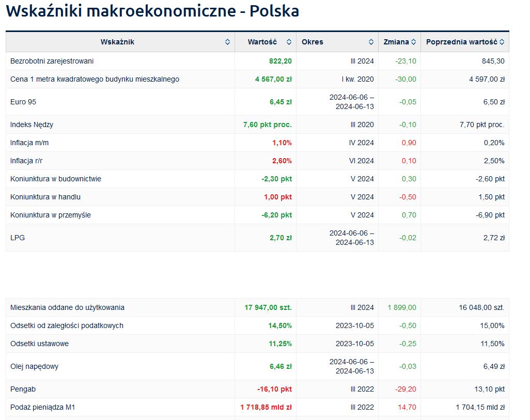
Task: Open the Bezrobotni zarejestrowani indicator row
Action: coord(52,61)
